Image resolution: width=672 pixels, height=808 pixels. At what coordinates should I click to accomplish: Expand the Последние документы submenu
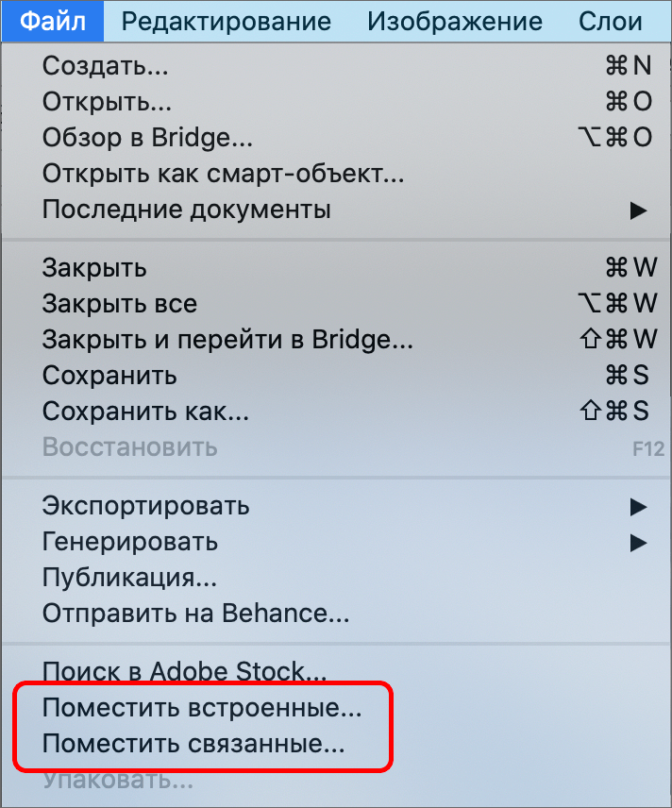pyautogui.click(x=186, y=210)
